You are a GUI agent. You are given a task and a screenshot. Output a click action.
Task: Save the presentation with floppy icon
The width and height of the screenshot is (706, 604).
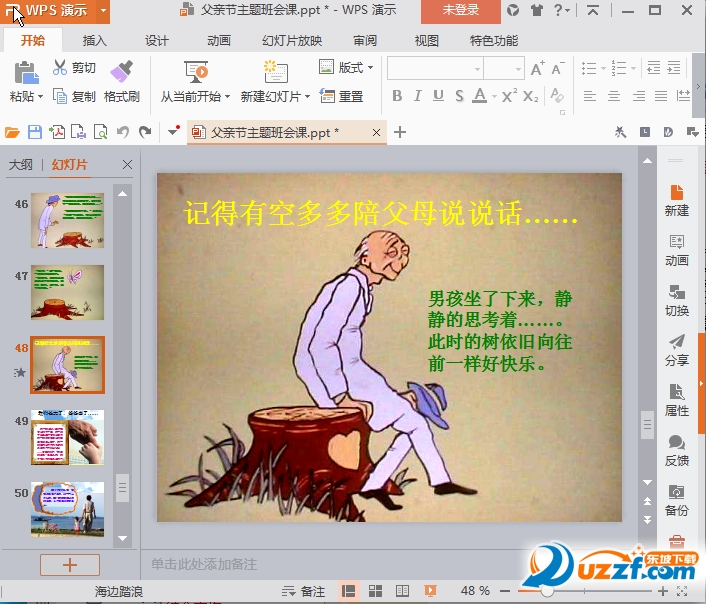[x=35, y=132]
